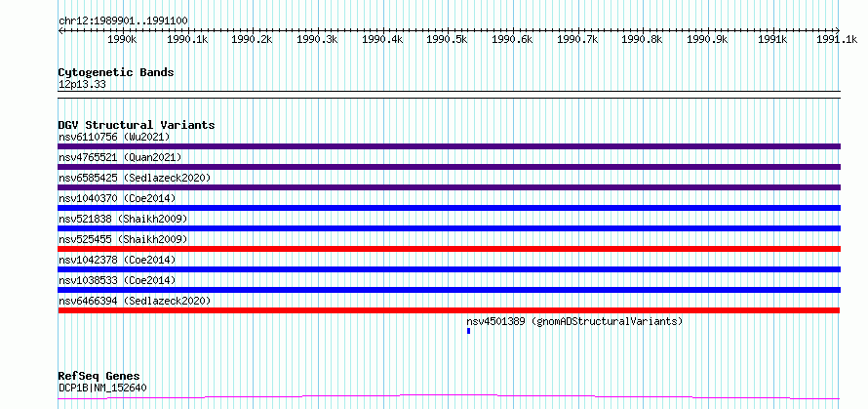Select the nsv6585425 purple variant bar
Viewport: 868px width, 409px height.
pyautogui.click(x=449, y=187)
